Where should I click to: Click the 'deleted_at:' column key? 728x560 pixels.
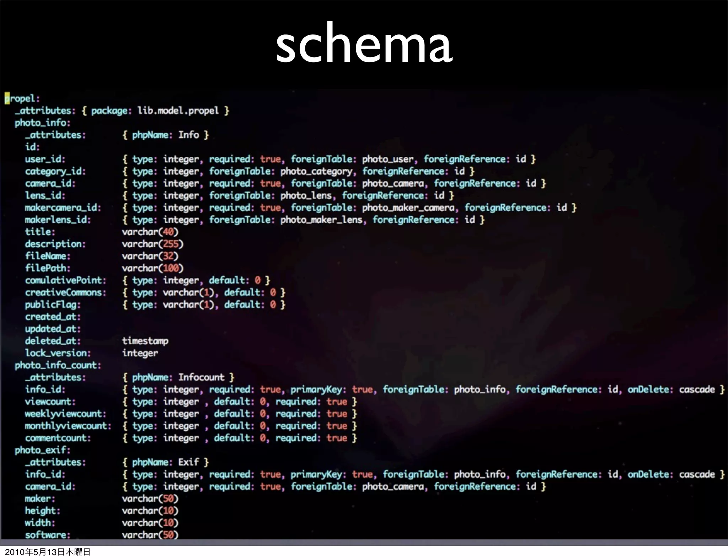(x=53, y=341)
